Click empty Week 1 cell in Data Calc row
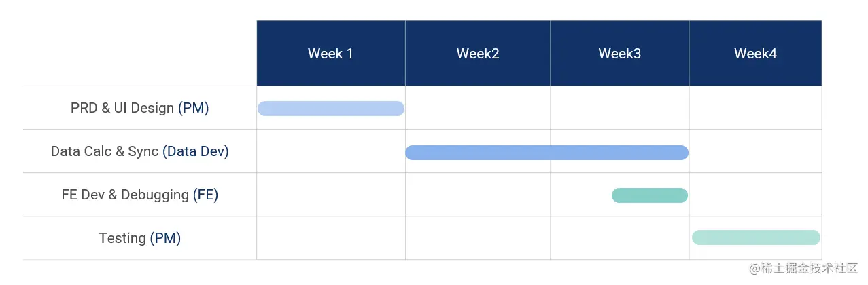The height and width of the screenshot is (285, 868). (x=330, y=151)
